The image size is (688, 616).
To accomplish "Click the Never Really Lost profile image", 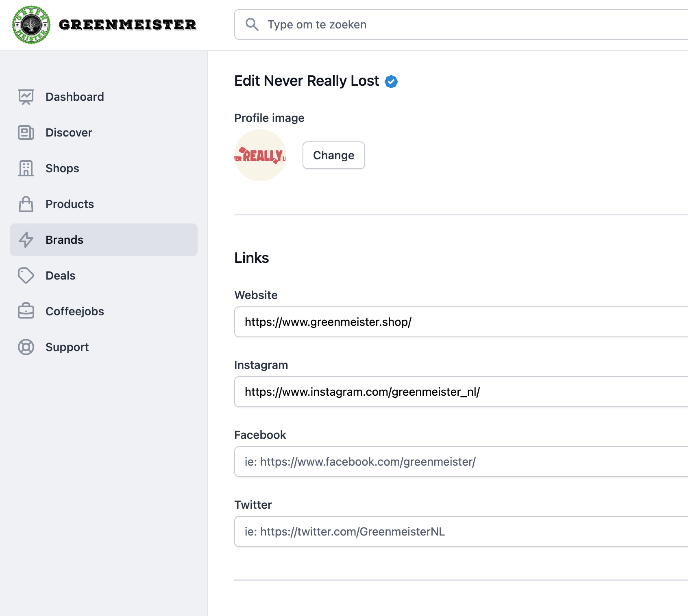I will click(261, 155).
